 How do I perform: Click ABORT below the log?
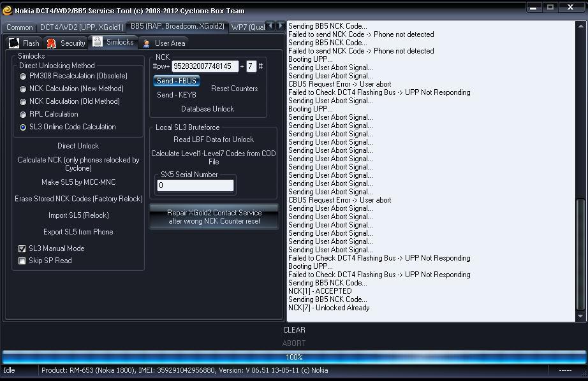[x=294, y=343]
